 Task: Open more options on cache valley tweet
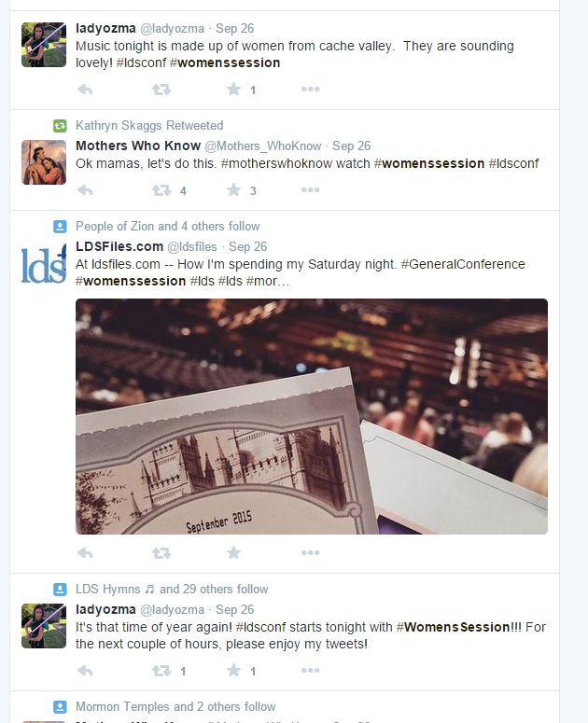point(311,89)
